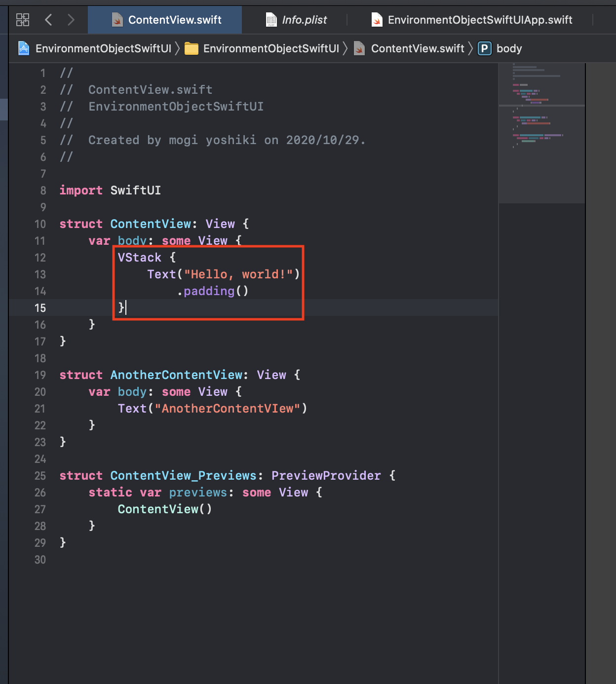Click the import keyword on line 8

pyautogui.click(x=81, y=190)
